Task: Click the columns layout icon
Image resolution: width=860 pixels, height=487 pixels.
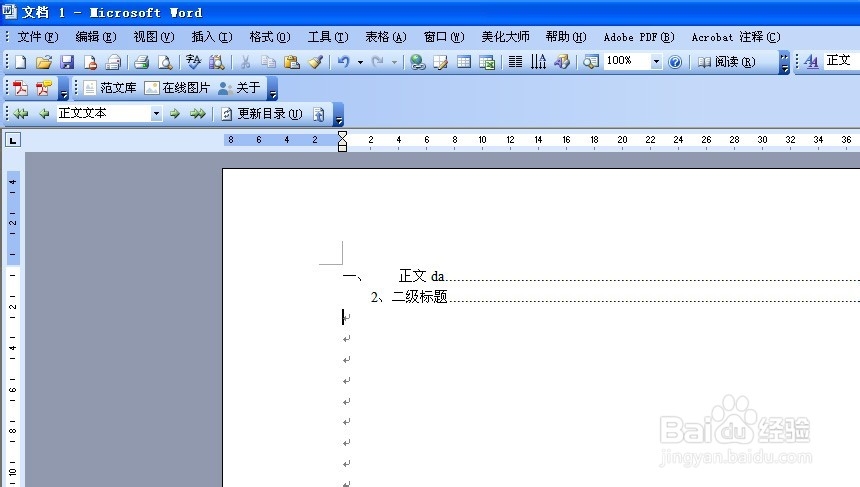Action: tap(515, 61)
